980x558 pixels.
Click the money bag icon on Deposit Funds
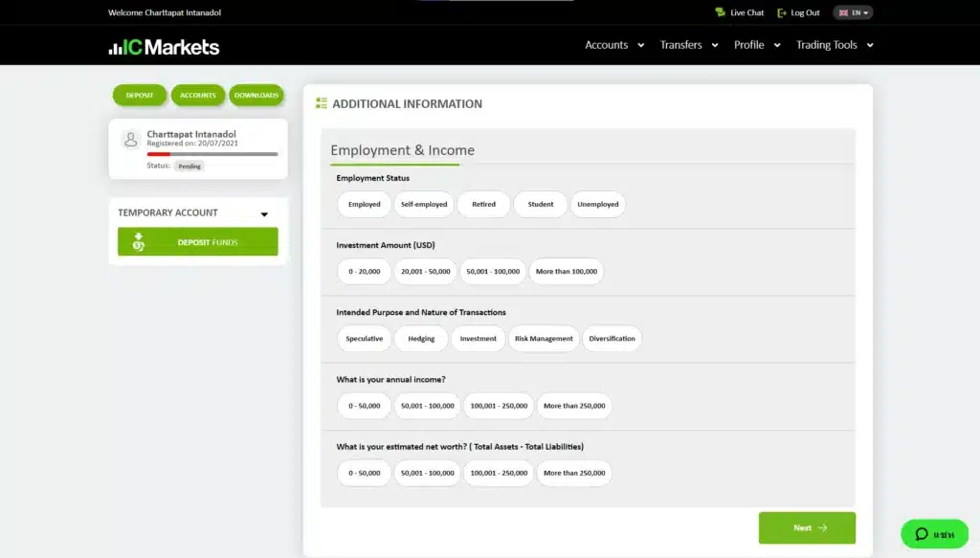click(x=139, y=242)
